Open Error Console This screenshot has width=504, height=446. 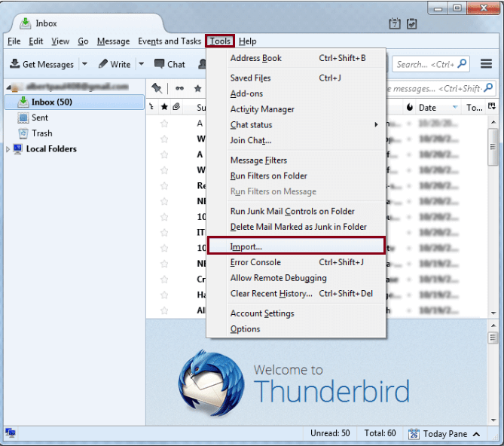click(296, 262)
